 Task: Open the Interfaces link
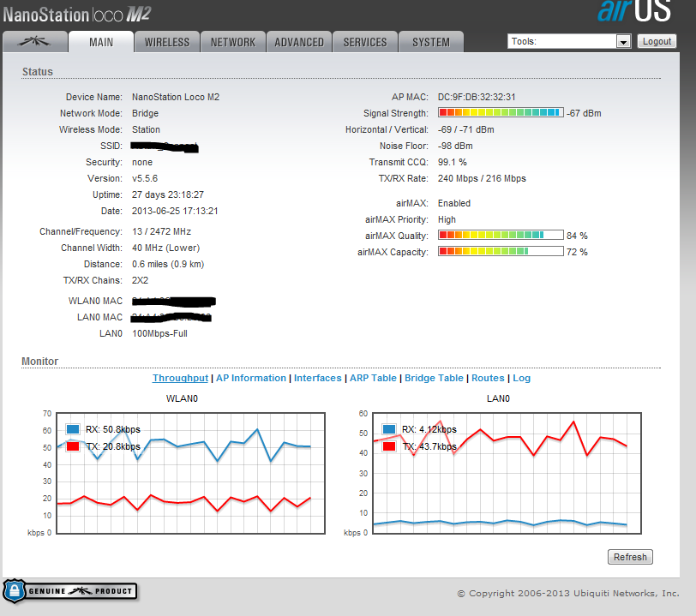pos(318,378)
